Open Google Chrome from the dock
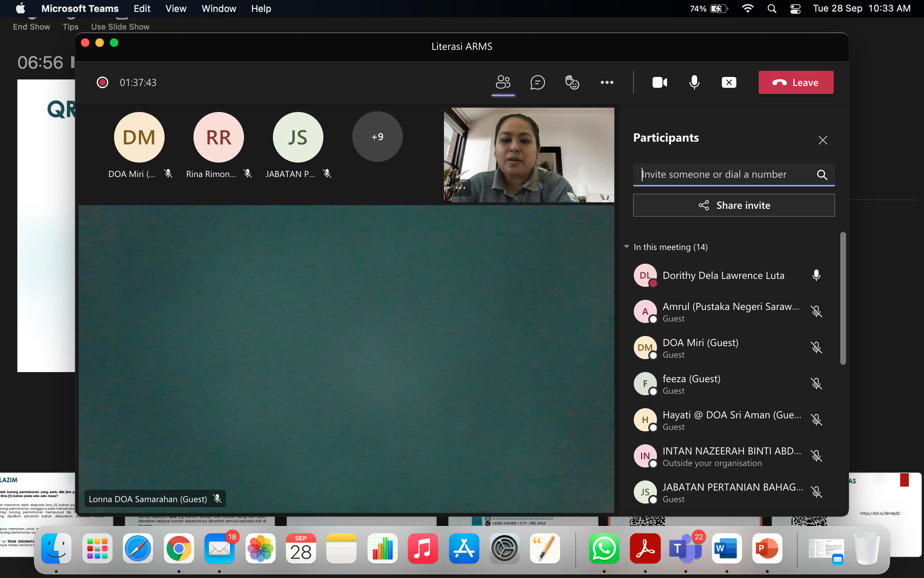This screenshot has height=578, width=924. [x=179, y=548]
